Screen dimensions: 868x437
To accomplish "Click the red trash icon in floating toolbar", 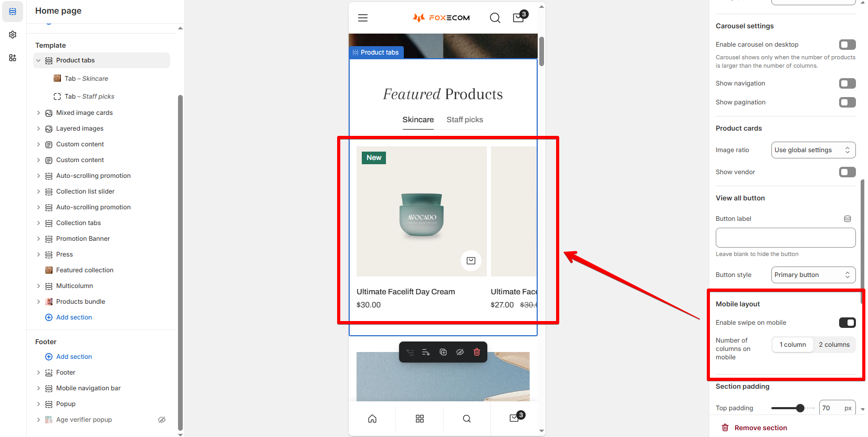I will [x=477, y=352].
